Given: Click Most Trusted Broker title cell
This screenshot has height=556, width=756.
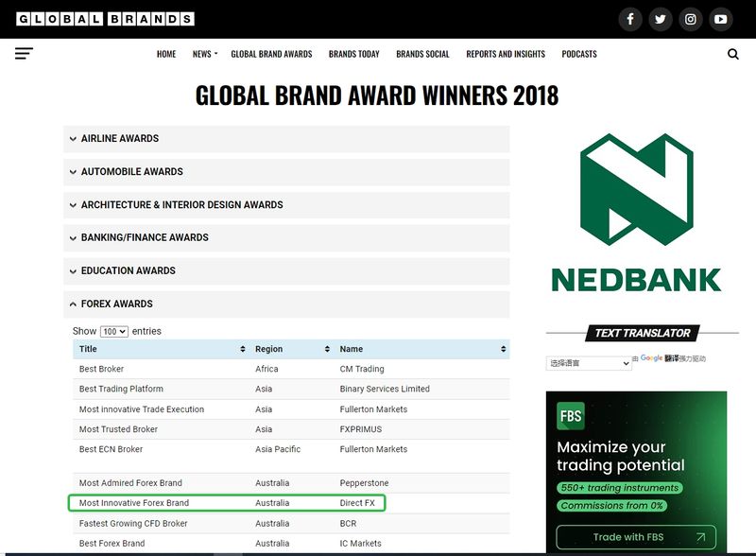Looking at the screenshot, I should (118, 429).
